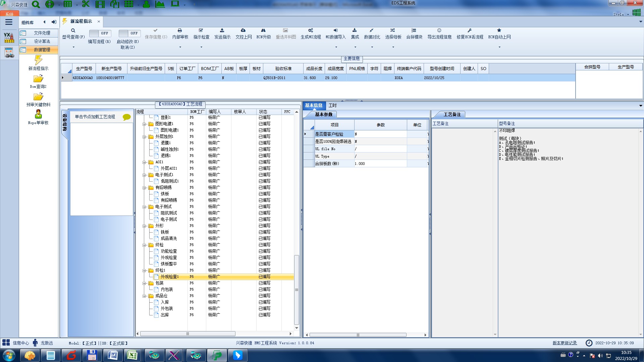Open the 版本更新记录 link

coord(565,343)
